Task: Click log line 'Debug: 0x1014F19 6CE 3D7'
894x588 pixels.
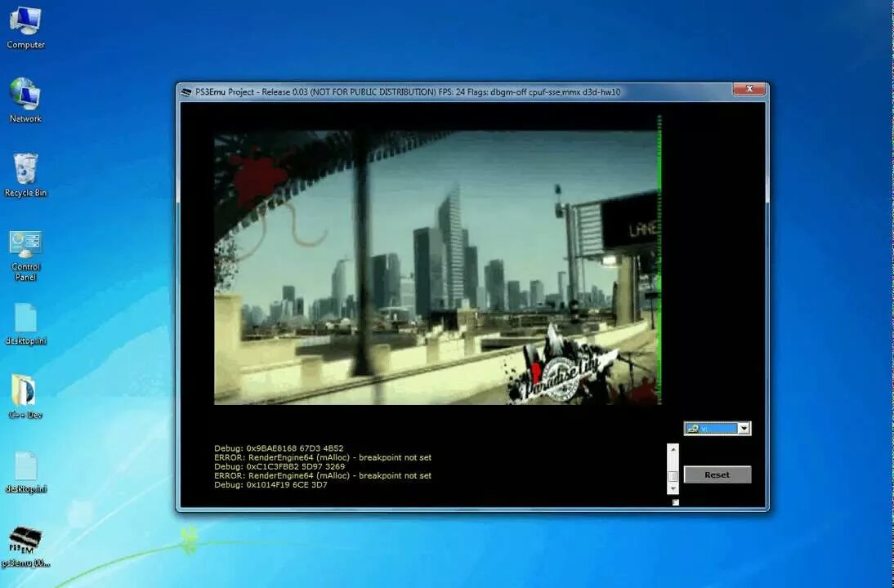Action: [270, 485]
